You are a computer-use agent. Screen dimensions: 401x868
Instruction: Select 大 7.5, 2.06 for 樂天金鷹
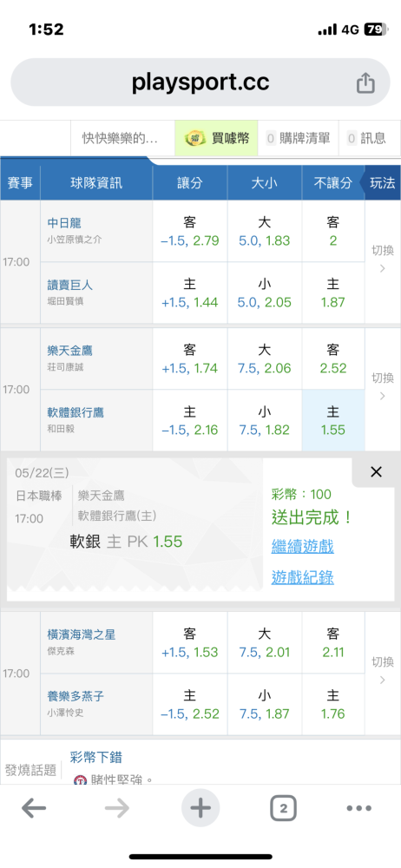pyautogui.click(x=264, y=358)
